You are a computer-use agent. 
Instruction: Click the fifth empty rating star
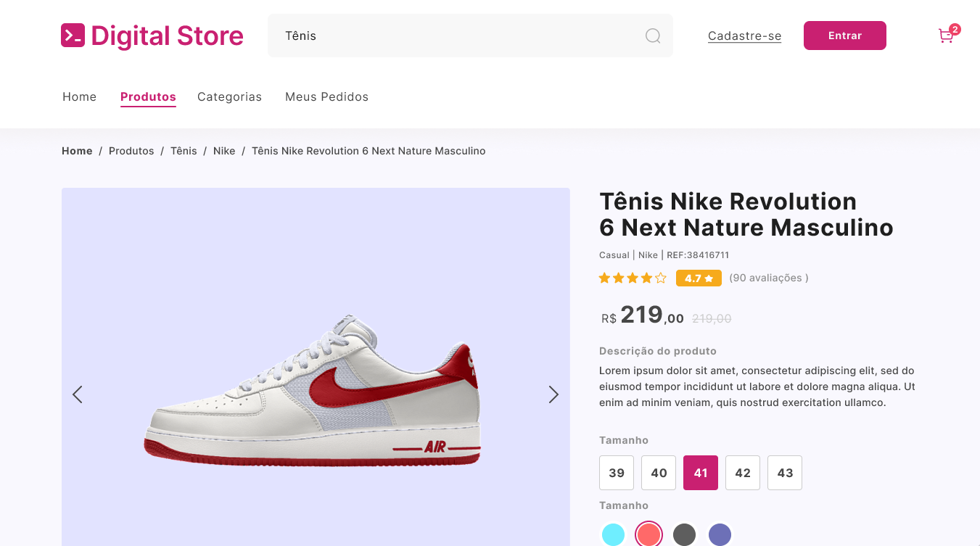pyautogui.click(x=660, y=278)
